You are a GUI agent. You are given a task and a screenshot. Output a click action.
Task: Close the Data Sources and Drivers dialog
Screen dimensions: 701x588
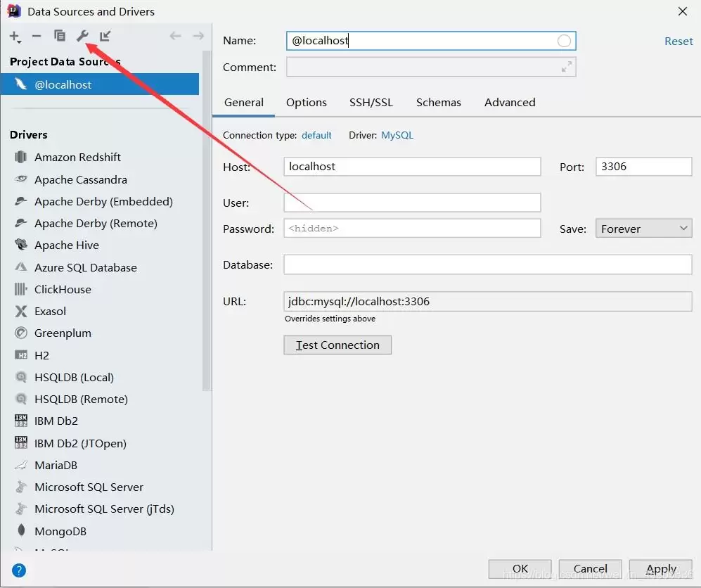(682, 11)
